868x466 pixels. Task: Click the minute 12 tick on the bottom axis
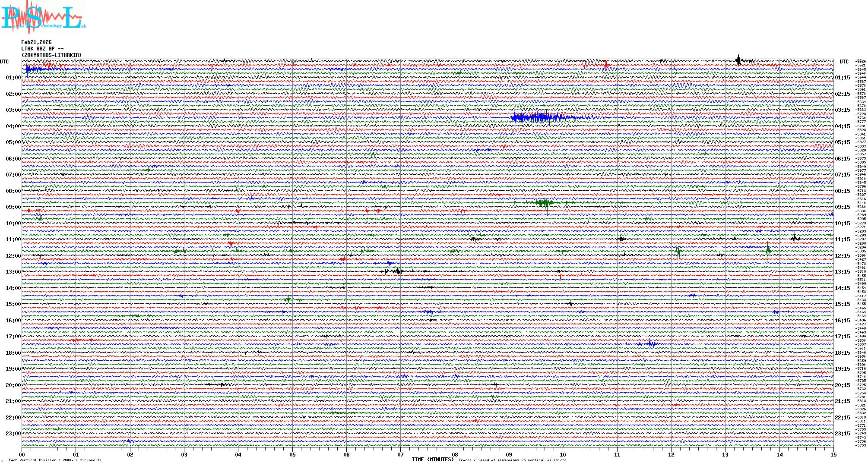[x=671, y=454]
